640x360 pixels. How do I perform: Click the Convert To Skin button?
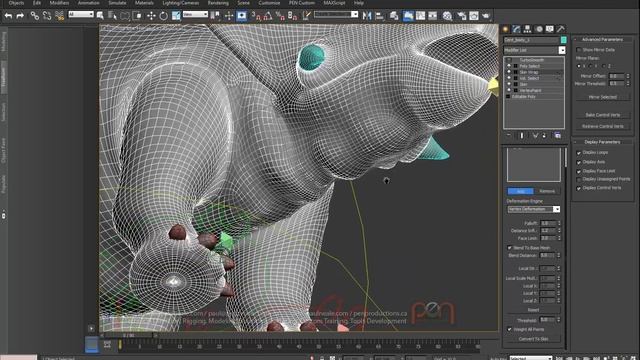[533, 339]
